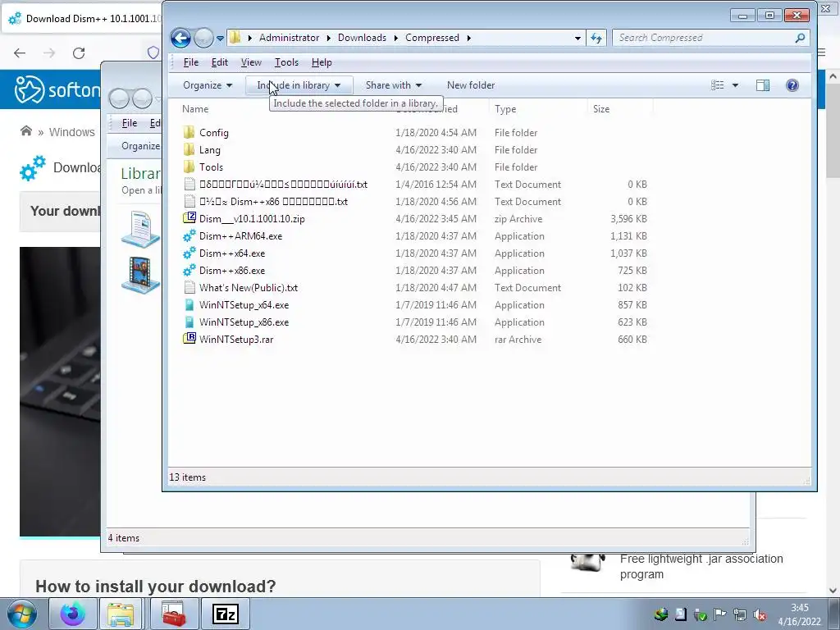The image size is (840, 630).
Task: Open the Tools menu
Action: click(x=286, y=62)
